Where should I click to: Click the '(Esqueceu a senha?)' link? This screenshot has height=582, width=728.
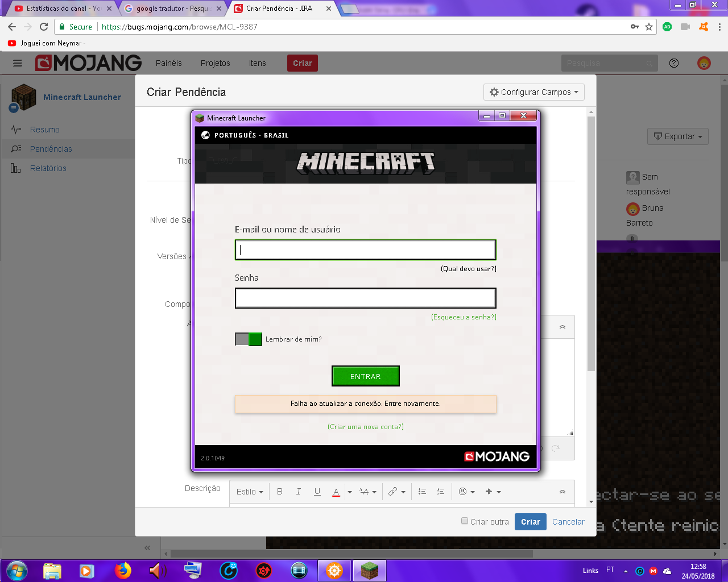click(x=464, y=317)
